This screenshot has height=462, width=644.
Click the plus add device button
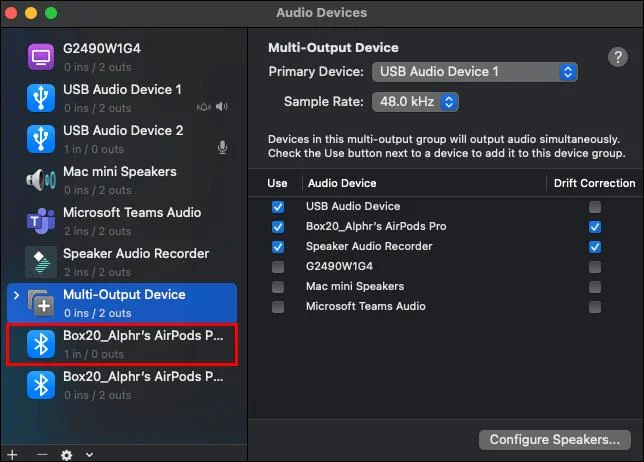click(12, 455)
